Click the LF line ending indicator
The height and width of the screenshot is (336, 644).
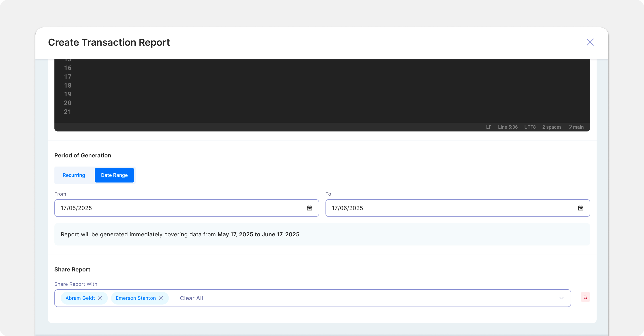(x=488, y=127)
